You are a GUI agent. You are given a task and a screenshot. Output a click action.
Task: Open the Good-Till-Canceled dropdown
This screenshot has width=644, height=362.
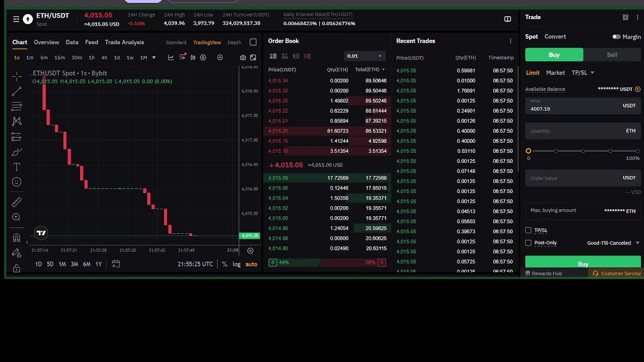(x=613, y=243)
